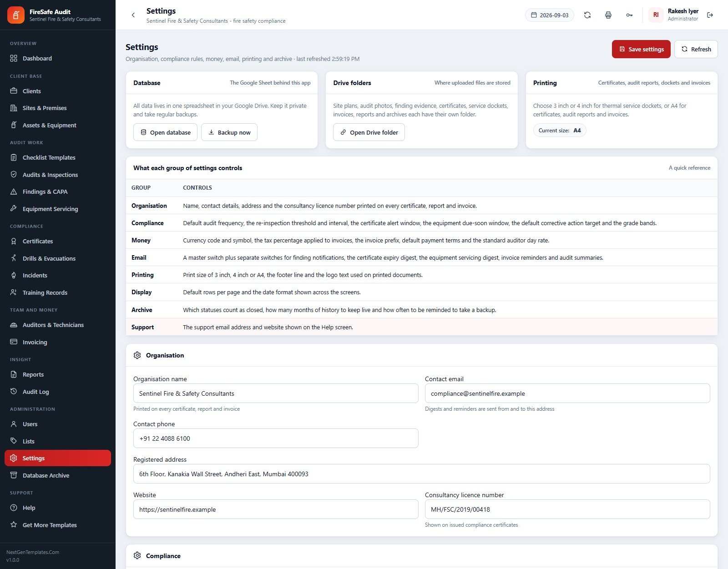Viewport: 728px width, 569px height.
Task: Click the Open database button
Action: (166, 132)
